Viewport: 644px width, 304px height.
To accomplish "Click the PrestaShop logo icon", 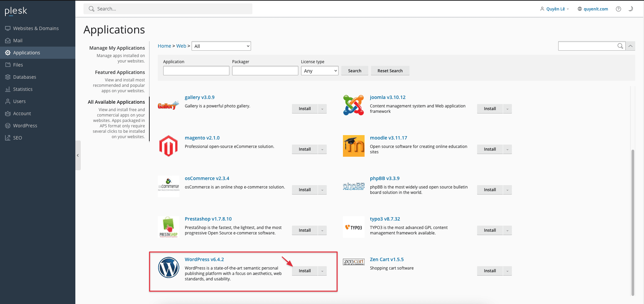I will coord(168,227).
